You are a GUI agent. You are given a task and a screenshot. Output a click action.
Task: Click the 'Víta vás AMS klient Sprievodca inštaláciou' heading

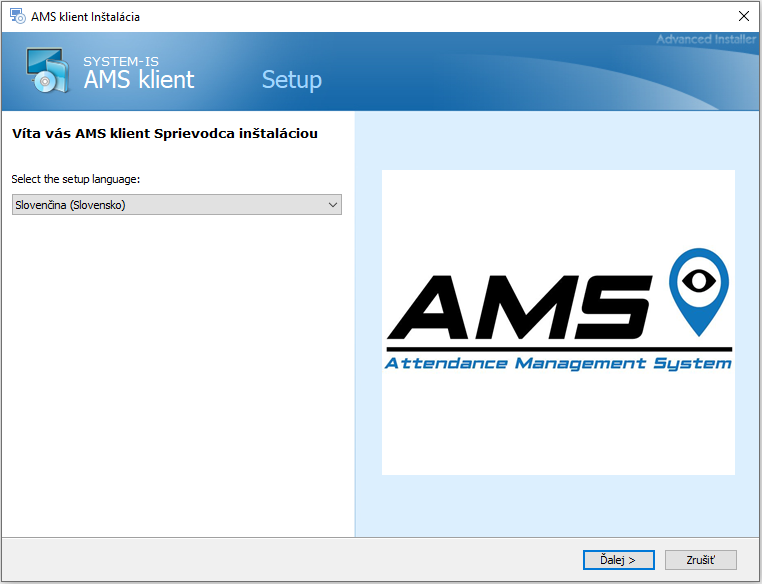[x=165, y=133]
